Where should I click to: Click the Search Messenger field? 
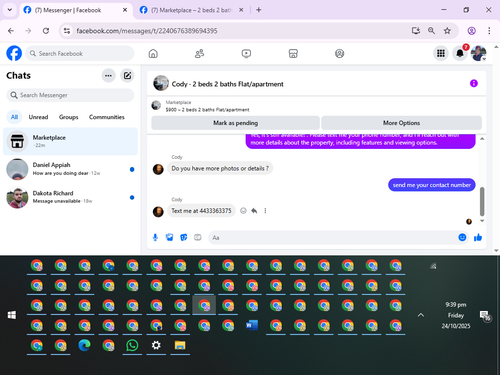coord(70,95)
